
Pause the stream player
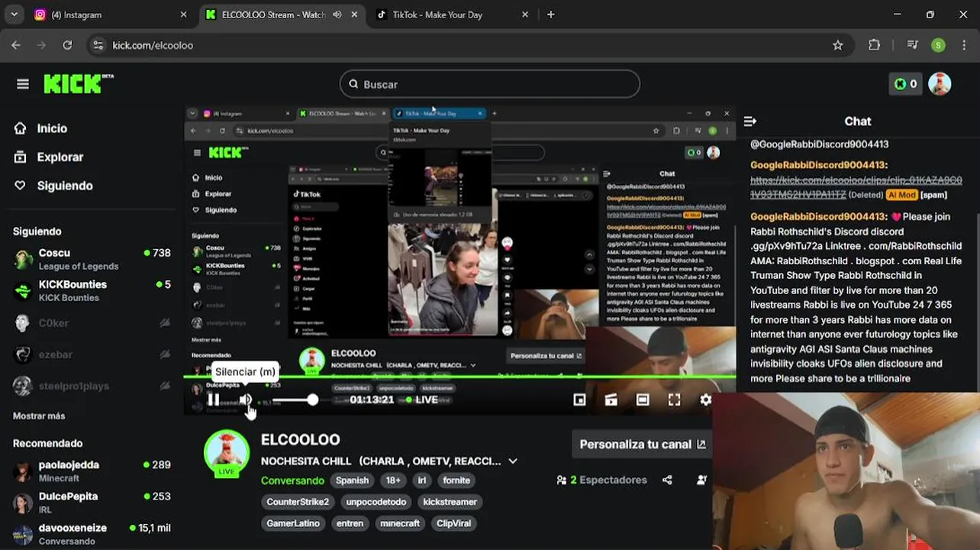pyautogui.click(x=214, y=400)
